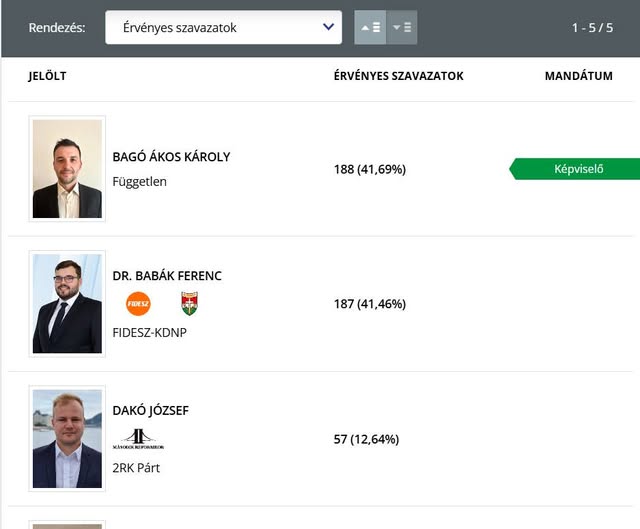Open Dakó József's photo
Image resolution: width=640 pixels, height=529 pixels.
[x=67, y=438]
